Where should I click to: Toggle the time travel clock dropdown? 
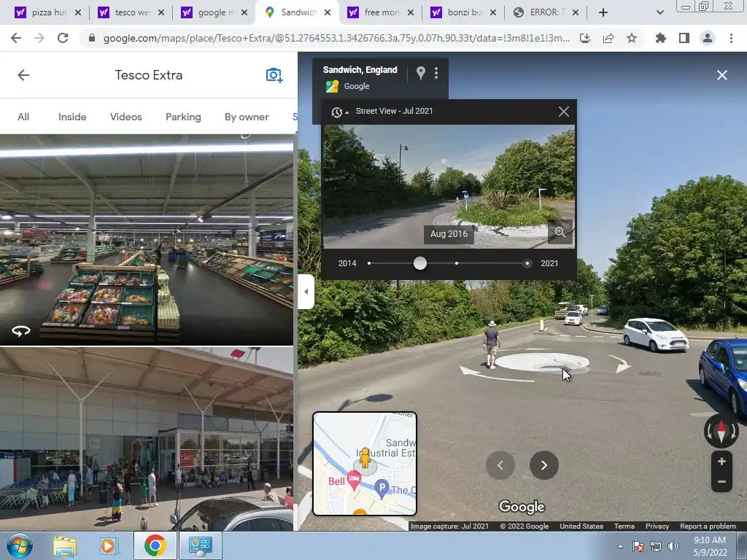pos(340,112)
